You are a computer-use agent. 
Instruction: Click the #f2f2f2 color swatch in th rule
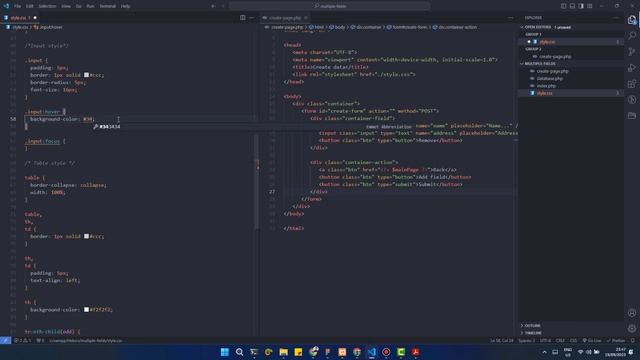tap(86, 310)
